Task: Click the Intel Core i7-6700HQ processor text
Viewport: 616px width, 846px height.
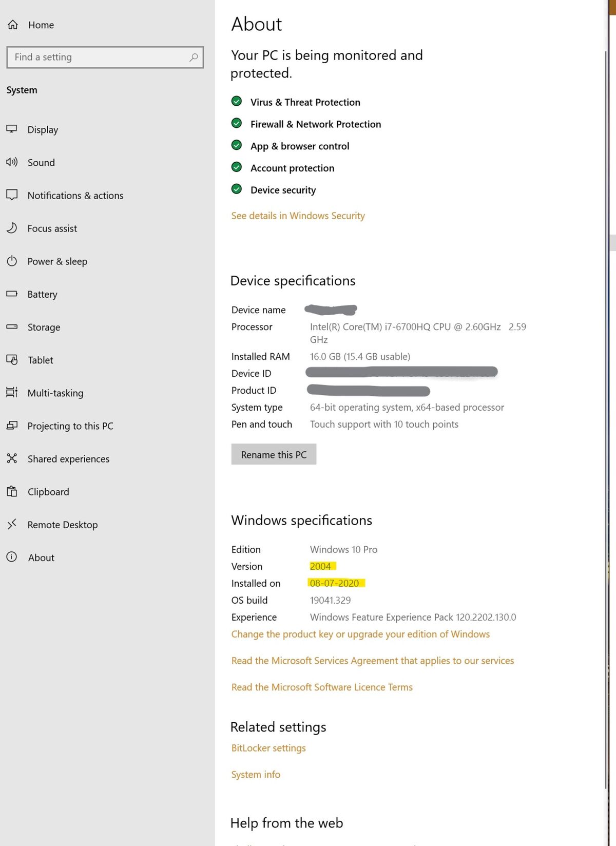Action: [418, 333]
